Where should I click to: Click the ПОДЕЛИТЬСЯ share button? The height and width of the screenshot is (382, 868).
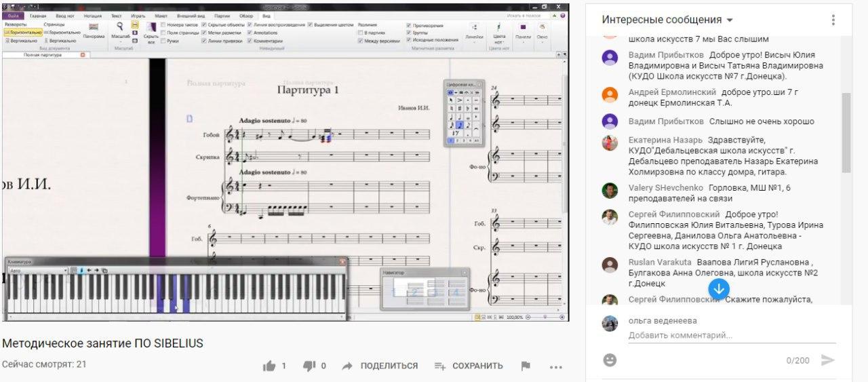point(380,366)
